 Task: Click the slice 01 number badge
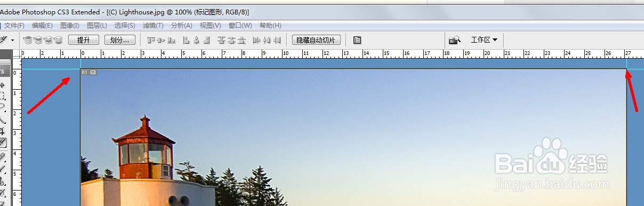pyautogui.click(x=85, y=72)
